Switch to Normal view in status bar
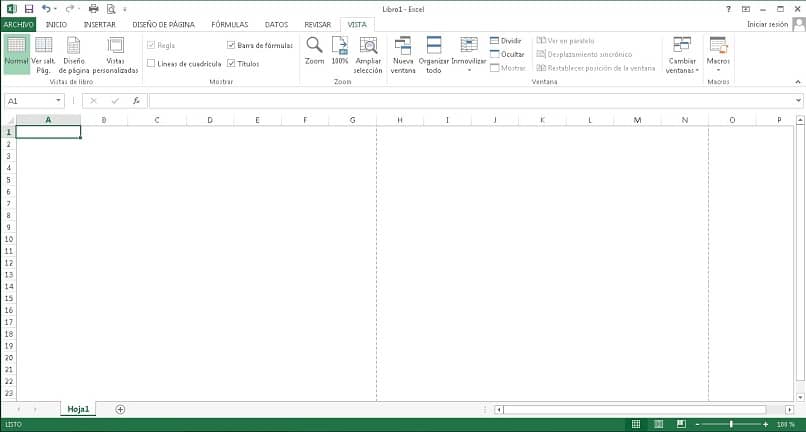The image size is (806, 432). click(x=636, y=424)
